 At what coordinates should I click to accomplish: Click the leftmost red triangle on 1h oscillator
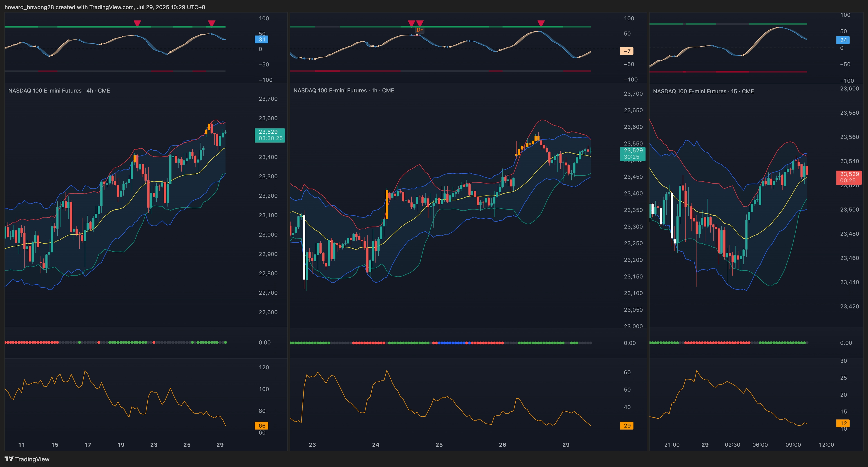(x=411, y=23)
